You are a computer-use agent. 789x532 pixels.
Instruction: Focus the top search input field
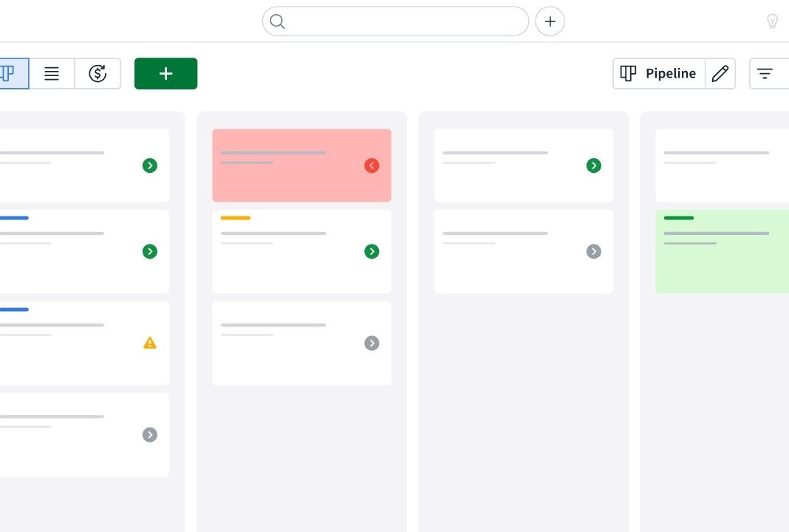[x=395, y=21]
